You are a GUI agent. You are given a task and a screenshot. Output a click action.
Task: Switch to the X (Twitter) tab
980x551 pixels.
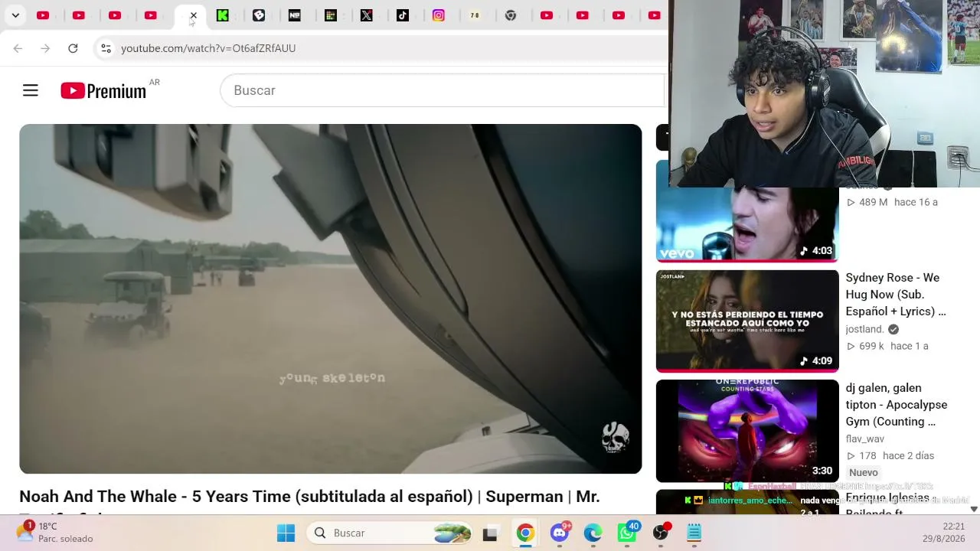coord(367,15)
